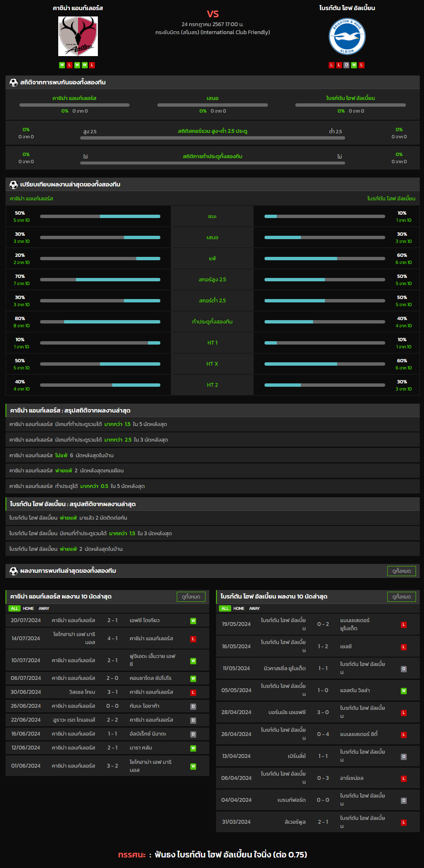Click Kashima 50% win progress bar
The width and height of the screenshot is (424, 868).
[100, 216]
